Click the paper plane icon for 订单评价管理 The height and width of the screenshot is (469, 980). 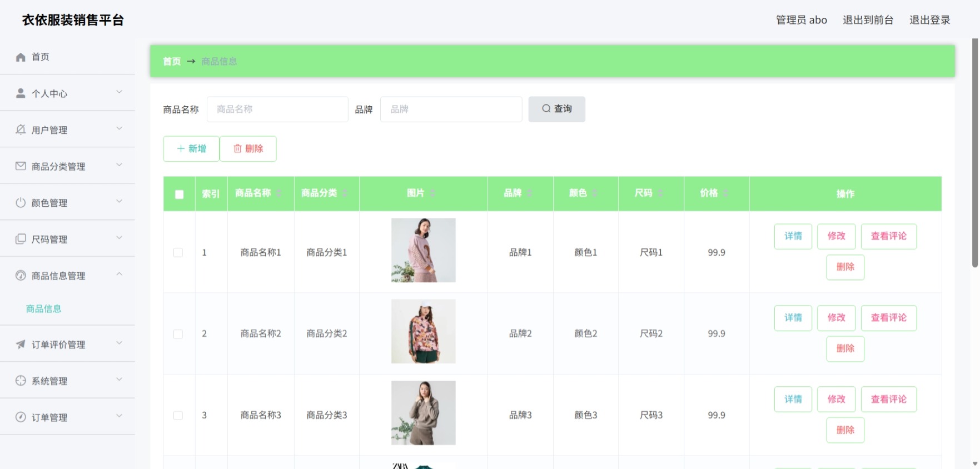(21, 344)
